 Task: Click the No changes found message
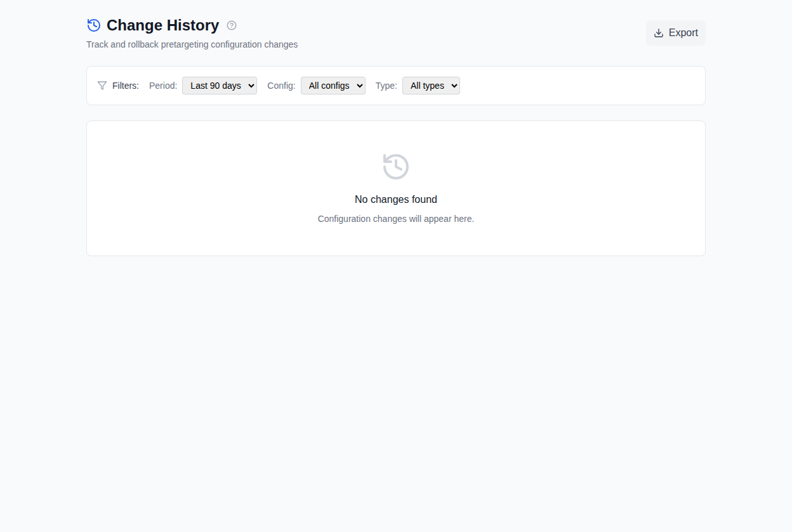click(395, 199)
